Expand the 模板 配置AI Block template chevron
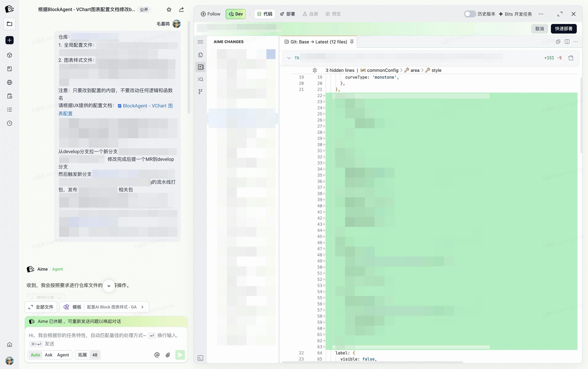The height and width of the screenshot is (369, 588). coord(142,307)
